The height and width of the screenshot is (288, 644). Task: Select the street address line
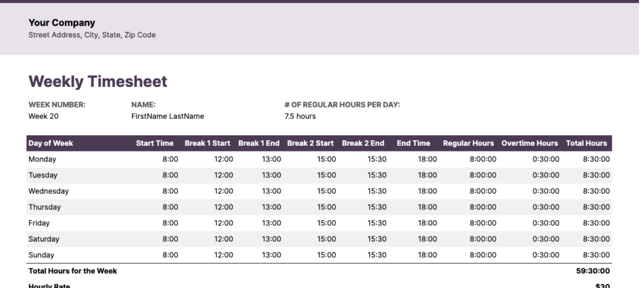[92, 35]
